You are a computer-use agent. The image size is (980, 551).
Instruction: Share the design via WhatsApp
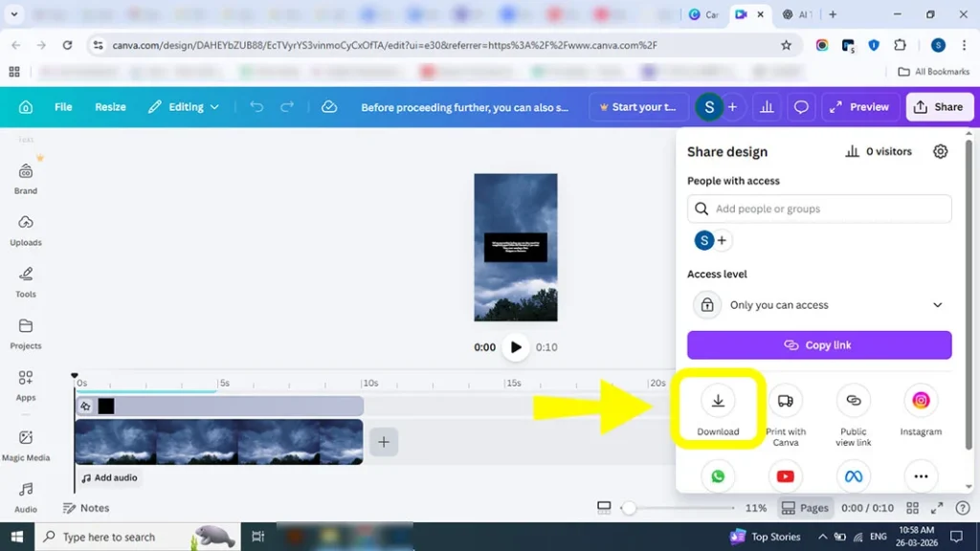pos(718,475)
